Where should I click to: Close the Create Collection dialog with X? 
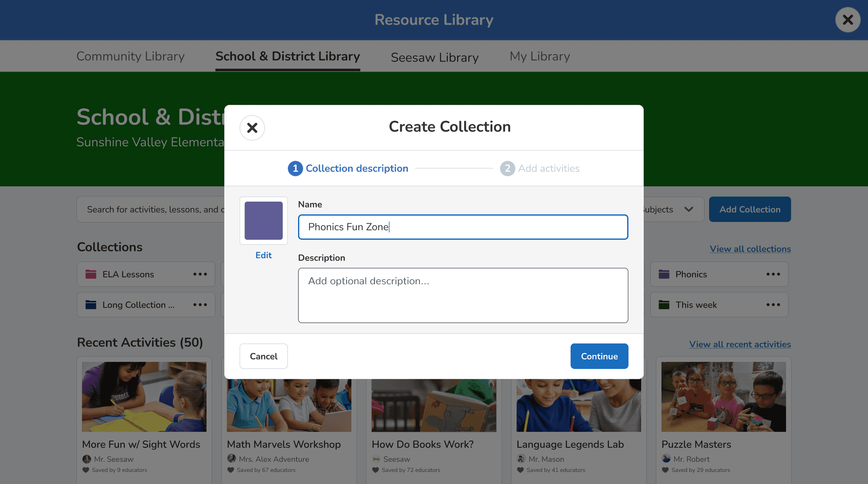[252, 128]
